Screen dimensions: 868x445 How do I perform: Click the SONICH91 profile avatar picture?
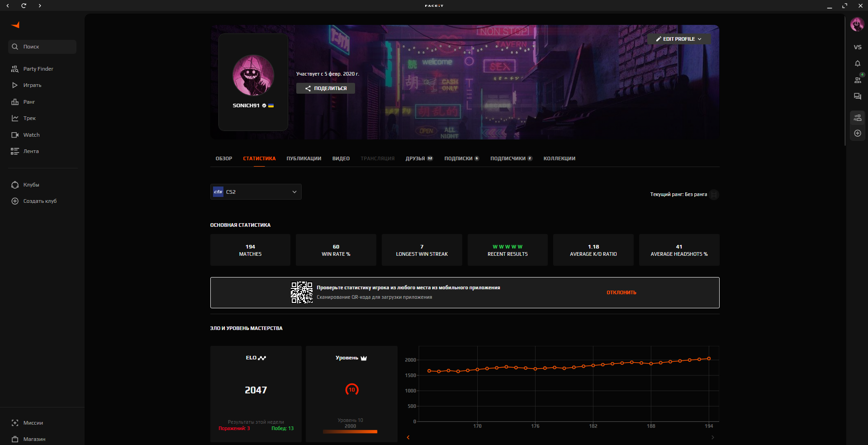253,76
